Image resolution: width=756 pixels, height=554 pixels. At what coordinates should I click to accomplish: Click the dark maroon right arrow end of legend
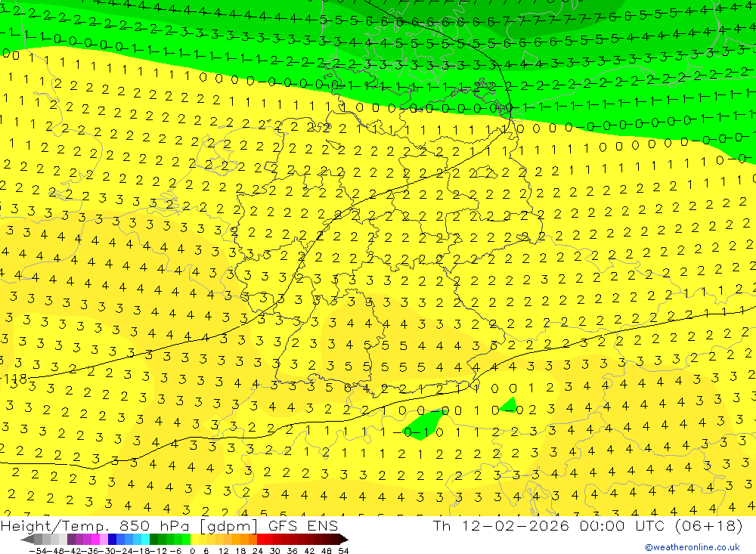pos(344,540)
